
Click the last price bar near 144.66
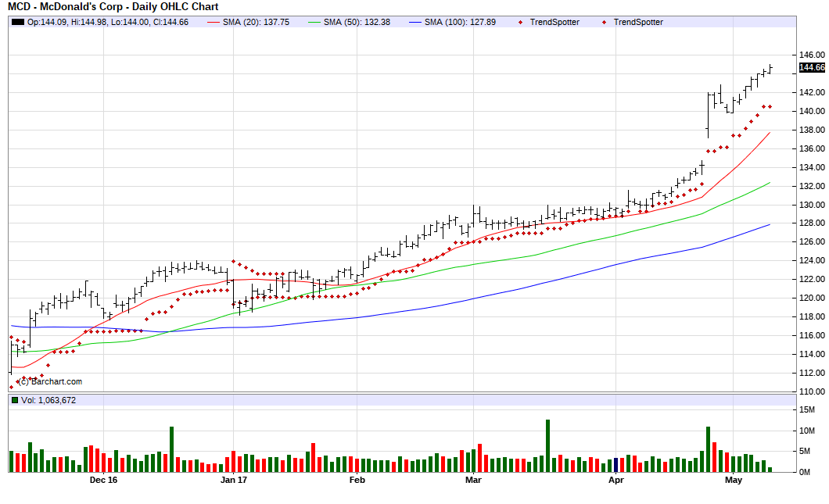(771, 69)
